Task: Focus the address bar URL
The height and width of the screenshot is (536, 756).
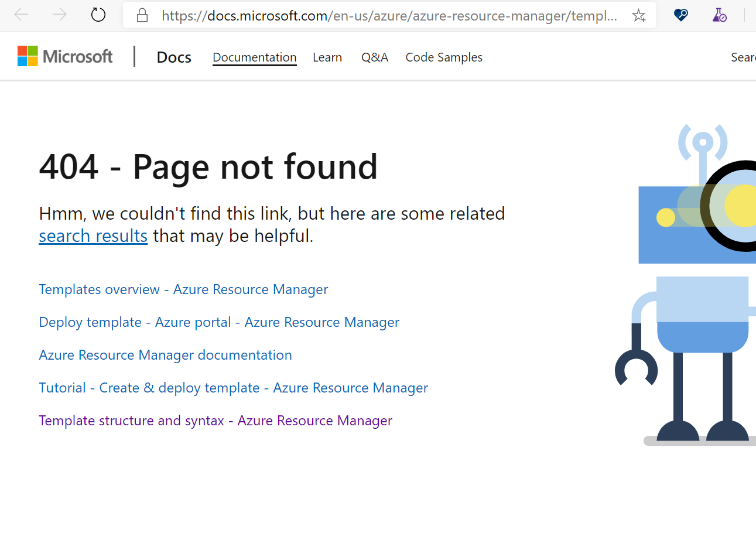Action: coord(389,16)
